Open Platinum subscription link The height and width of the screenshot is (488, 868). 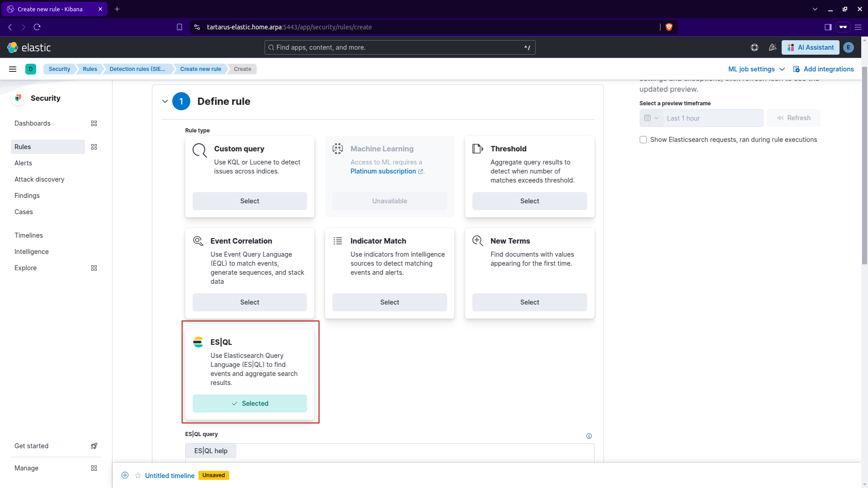tap(383, 171)
